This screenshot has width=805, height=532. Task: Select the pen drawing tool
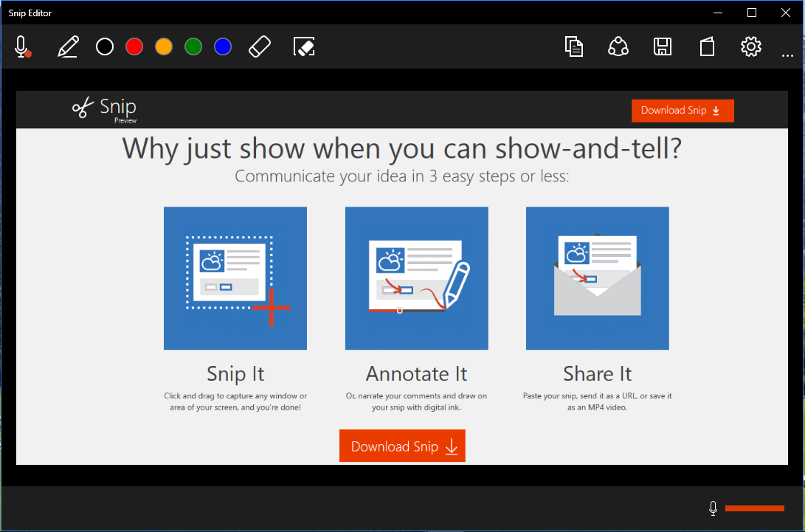click(x=67, y=46)
